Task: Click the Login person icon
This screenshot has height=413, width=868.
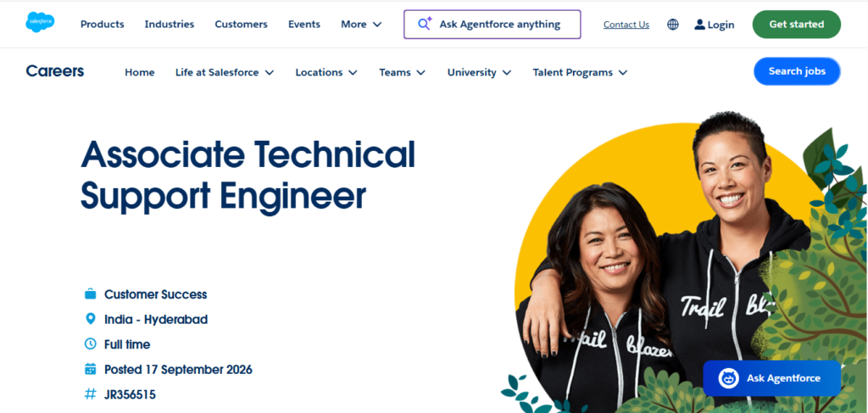Action: 699,25
